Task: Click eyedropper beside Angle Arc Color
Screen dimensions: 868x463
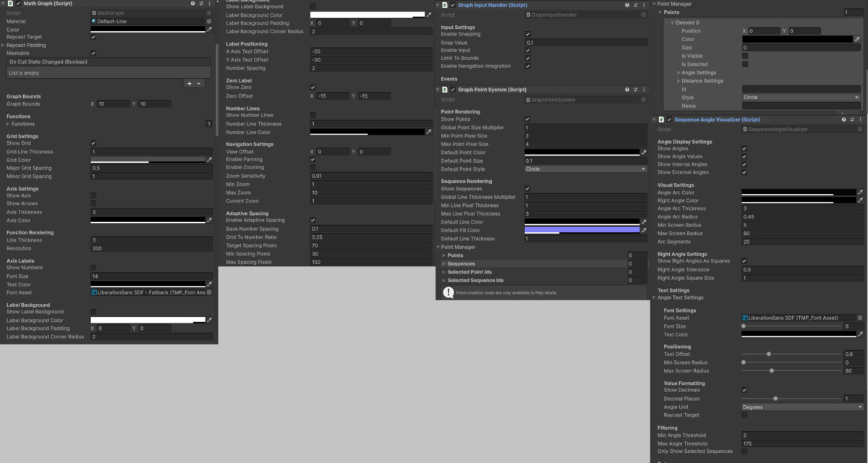Action: 860,192
